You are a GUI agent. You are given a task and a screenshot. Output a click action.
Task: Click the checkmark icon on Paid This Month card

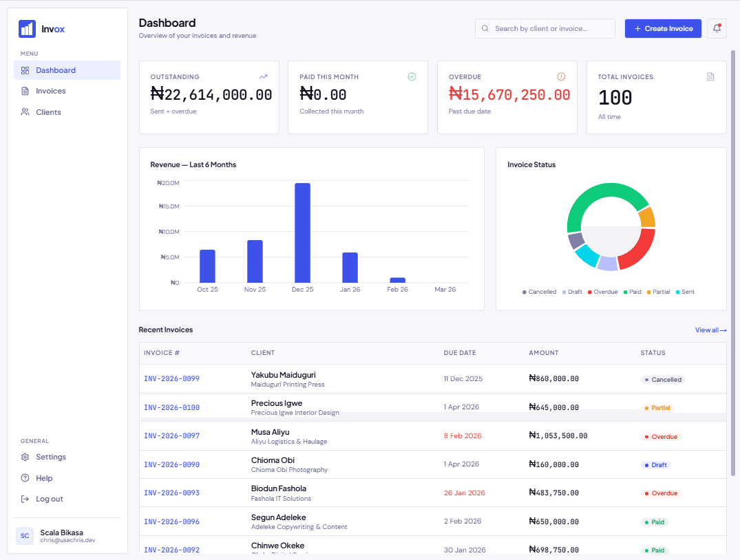(x=412, y=76)
